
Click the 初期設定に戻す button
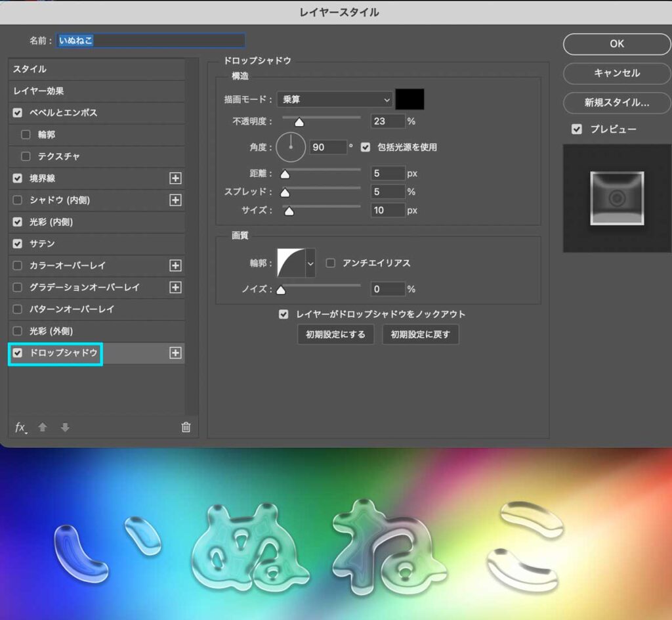[420, 334]
